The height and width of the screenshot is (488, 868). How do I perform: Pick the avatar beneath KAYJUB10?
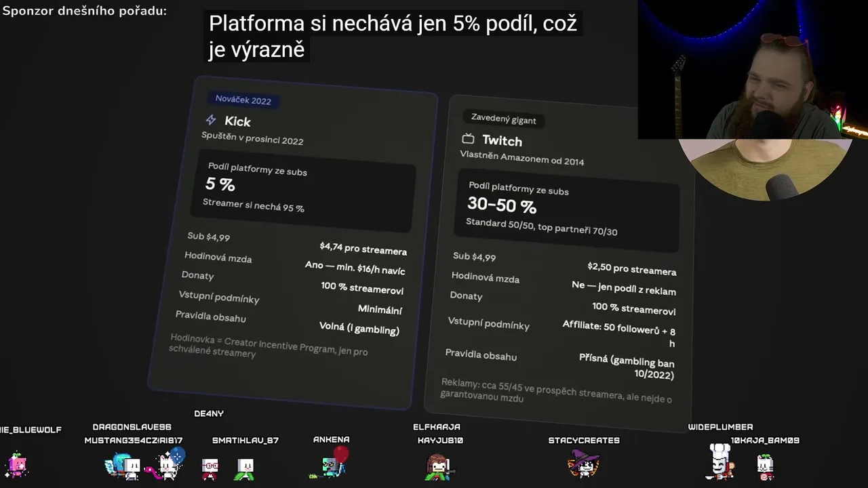click(x=438, y=466)
